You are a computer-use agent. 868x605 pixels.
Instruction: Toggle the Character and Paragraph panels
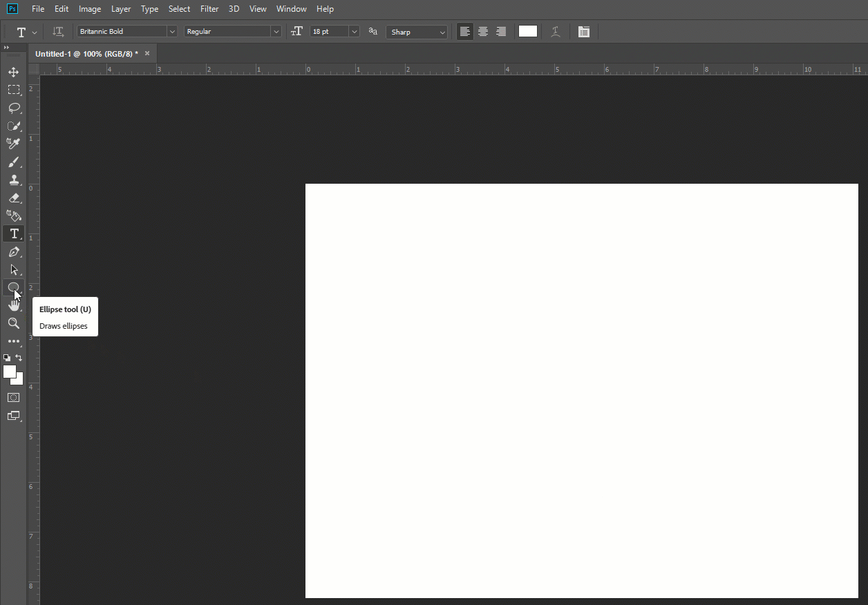point(584,32)
